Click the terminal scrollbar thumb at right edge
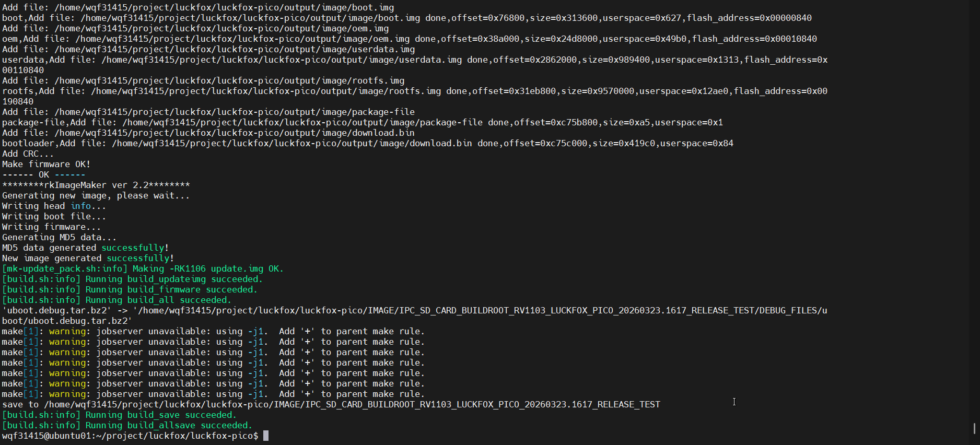980x445 pixels. tap(974, 428)
